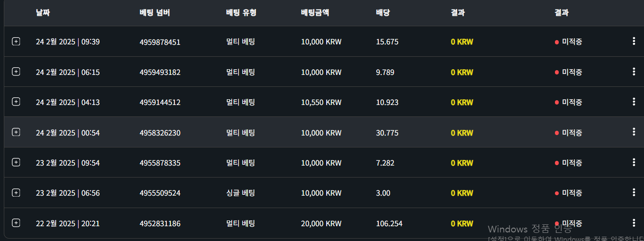Screen dimensions: 644x241
Task: Open more options for 10,550 KRW bet
Action: tap(634, 102)
